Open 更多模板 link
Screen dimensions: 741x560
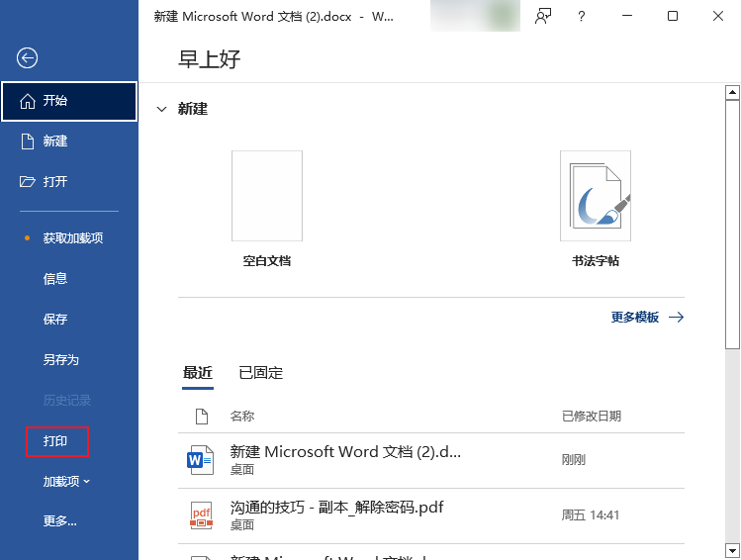click(x=647, y=318)
